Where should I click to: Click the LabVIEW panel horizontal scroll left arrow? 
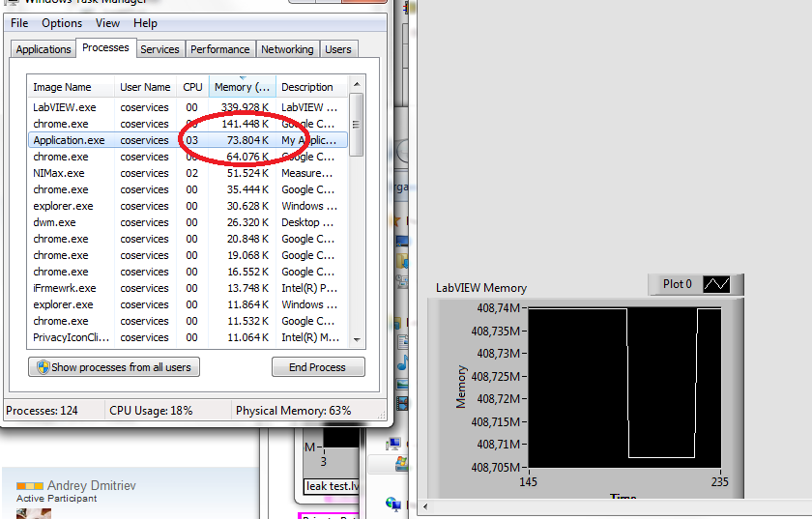click(425, 506)
